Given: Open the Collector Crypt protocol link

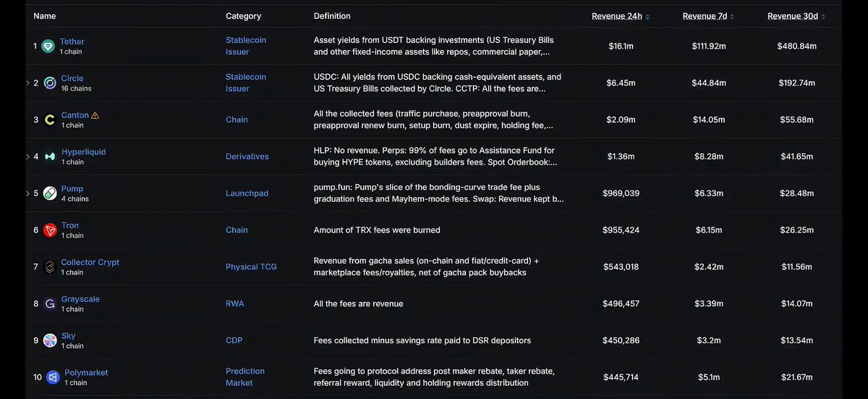Looking at the screenshot, I should [90, 262].
